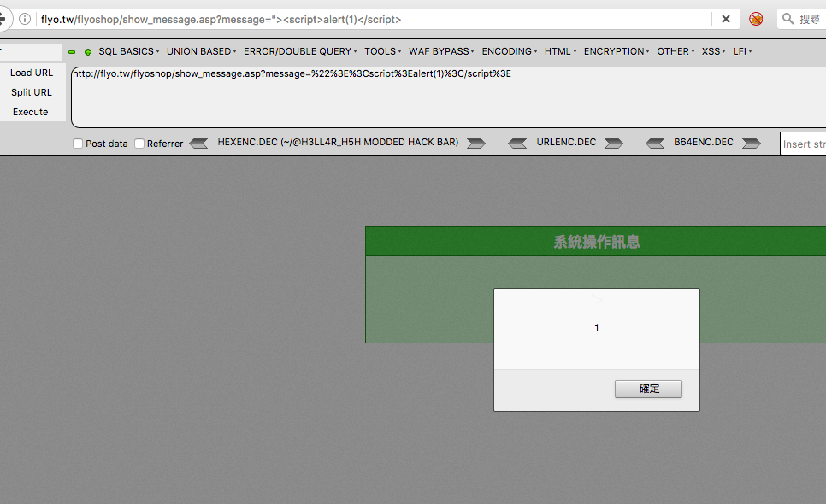Open the ENCRYPTION dropdown menu
This screenshot has height=504, width=826.
pos(617,51)
